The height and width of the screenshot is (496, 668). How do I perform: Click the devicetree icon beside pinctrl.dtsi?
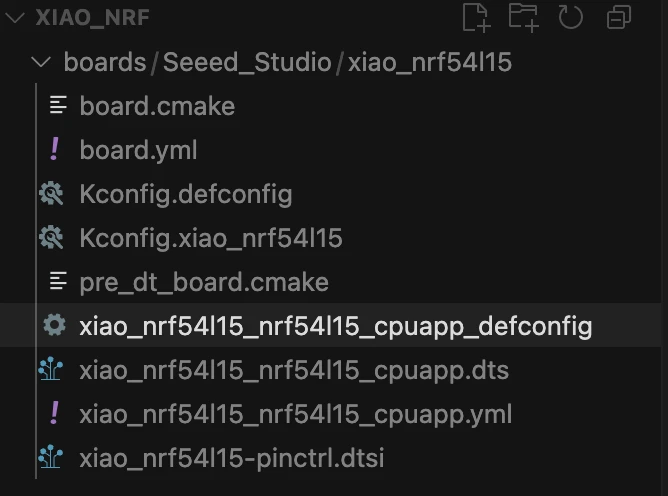coord(50,458)
